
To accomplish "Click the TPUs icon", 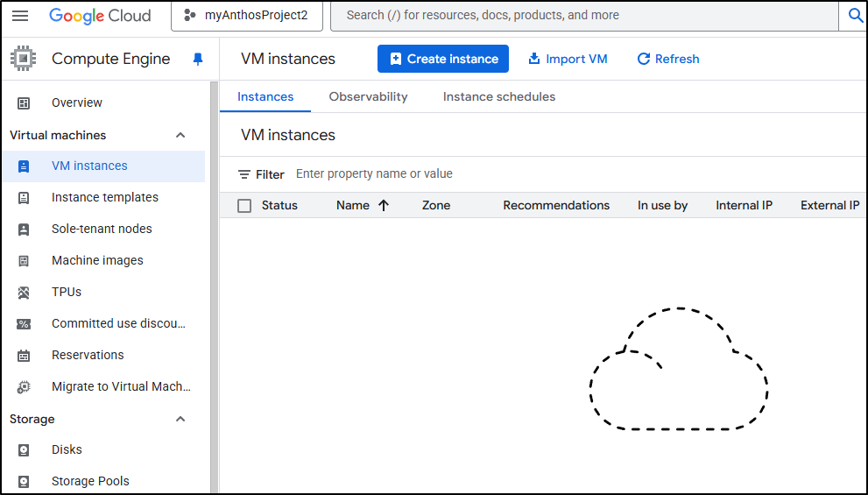I will coord(24,293).
